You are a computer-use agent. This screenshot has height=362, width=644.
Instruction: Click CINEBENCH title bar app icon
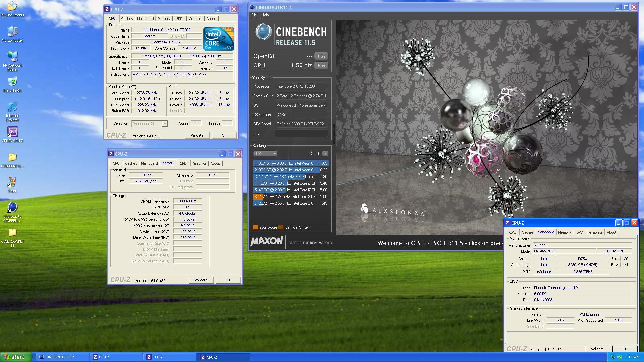click(252, 7)
